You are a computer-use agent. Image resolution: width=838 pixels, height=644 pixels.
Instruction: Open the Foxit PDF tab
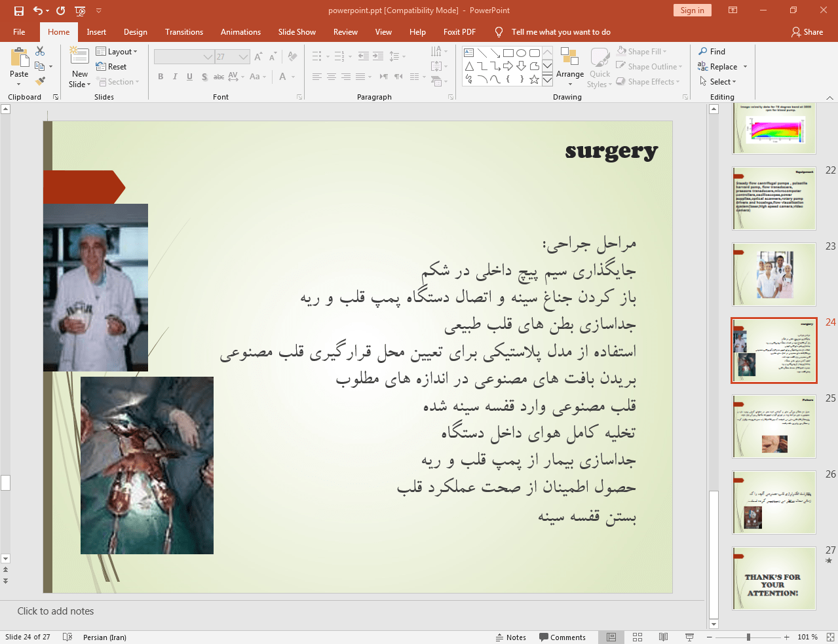(x=459, y=32)
